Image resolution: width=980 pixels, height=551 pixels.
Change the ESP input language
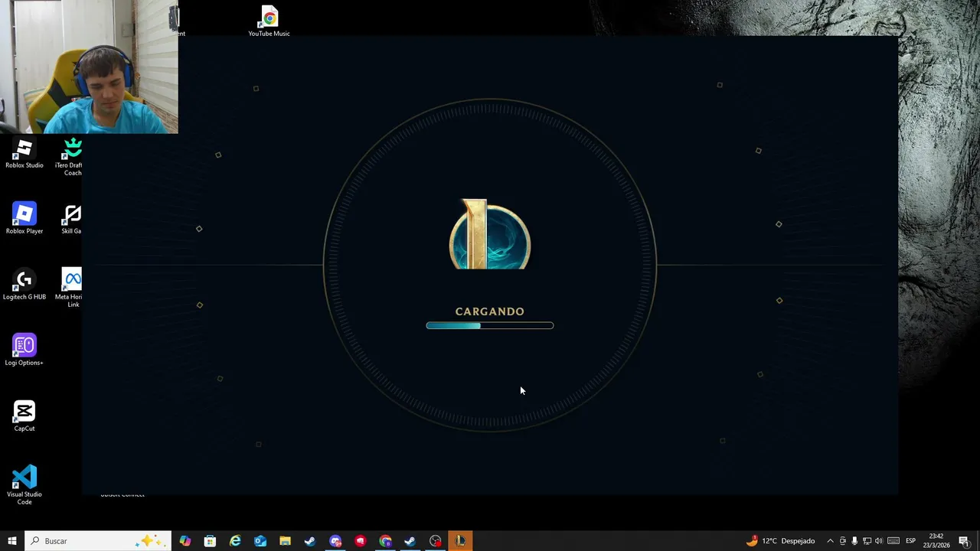click(x=911, y=541)
